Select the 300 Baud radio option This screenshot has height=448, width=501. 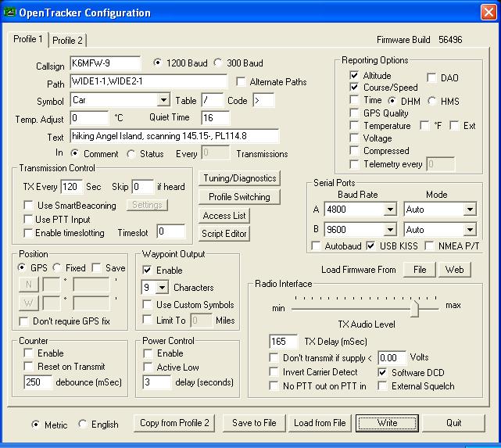(x=219, y=63)
